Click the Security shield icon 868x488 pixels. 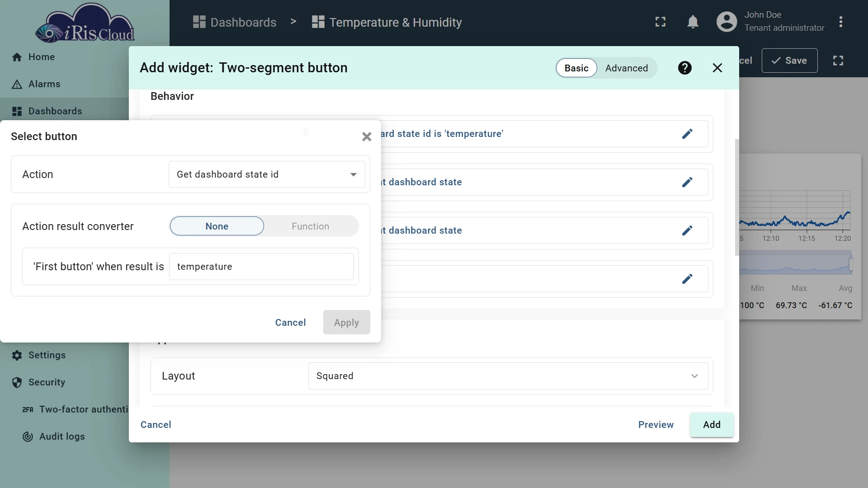click(x=17, y=382)
